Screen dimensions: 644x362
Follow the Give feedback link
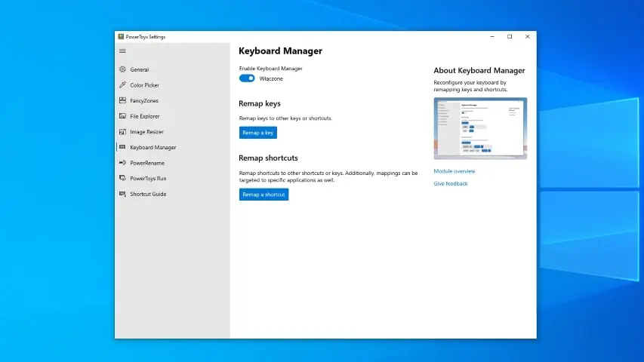click(451, 183)
